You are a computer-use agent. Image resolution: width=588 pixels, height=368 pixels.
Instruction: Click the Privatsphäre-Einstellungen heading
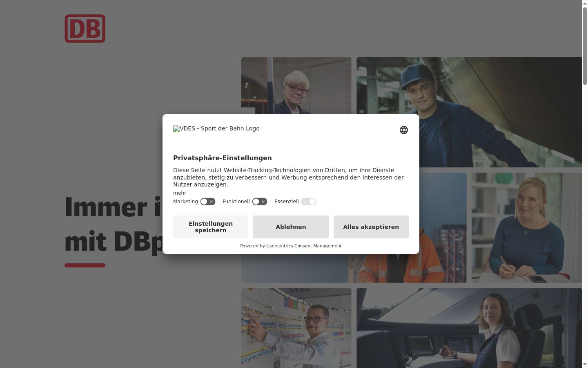click(x=223, y=158)
